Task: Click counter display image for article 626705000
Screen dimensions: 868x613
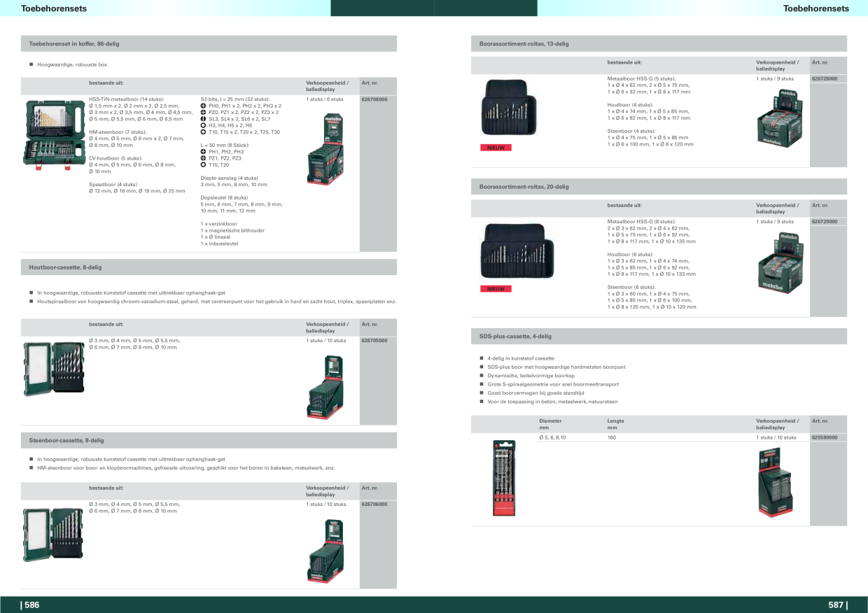Action: pos(325,387)
